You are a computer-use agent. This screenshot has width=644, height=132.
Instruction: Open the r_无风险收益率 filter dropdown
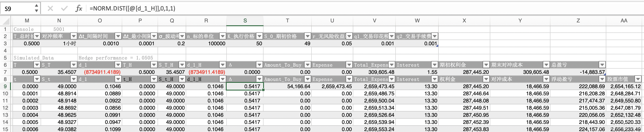coord(349,36)
